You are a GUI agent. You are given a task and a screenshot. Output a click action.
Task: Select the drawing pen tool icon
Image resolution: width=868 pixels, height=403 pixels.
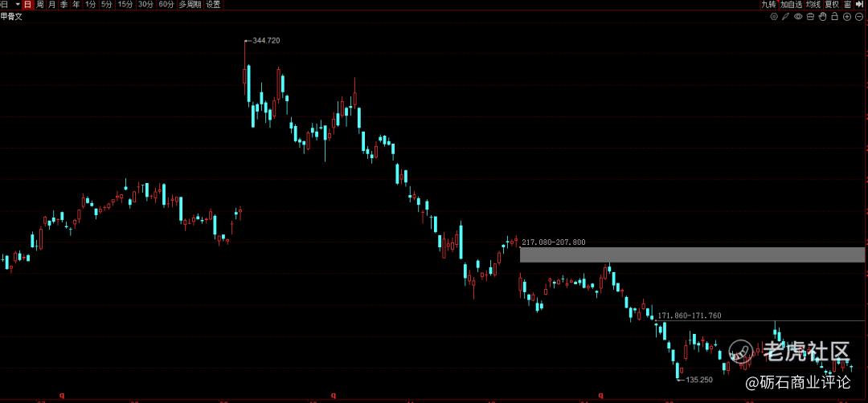point(785,17)
